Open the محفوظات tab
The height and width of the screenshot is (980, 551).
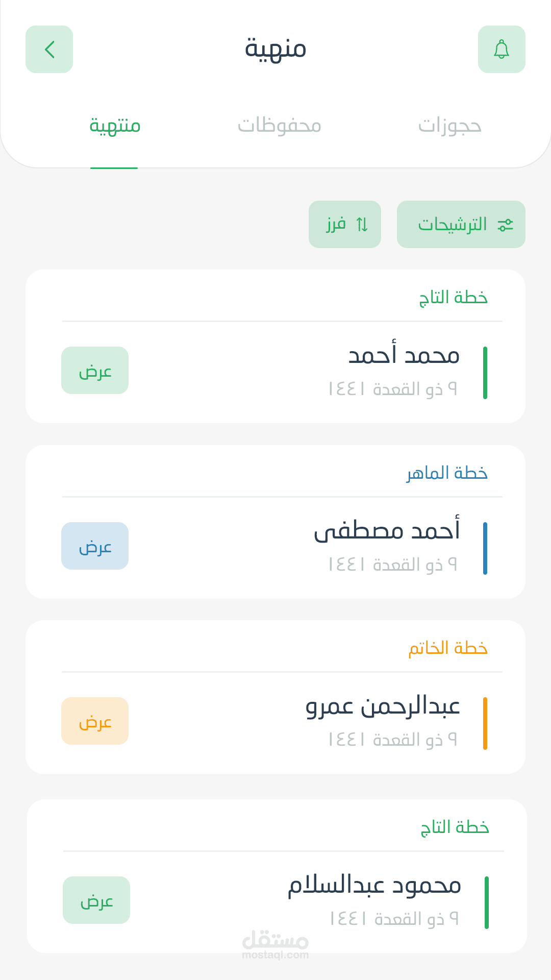(x=280, y=126)
